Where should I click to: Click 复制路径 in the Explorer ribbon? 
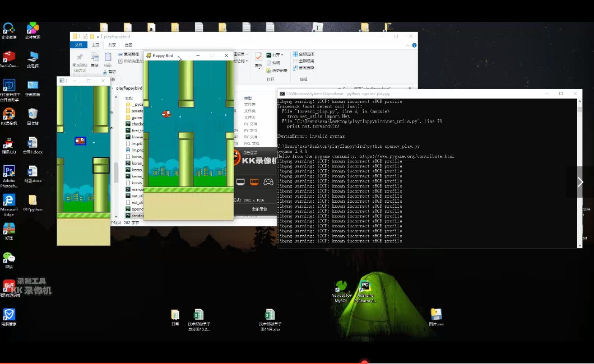129,54
